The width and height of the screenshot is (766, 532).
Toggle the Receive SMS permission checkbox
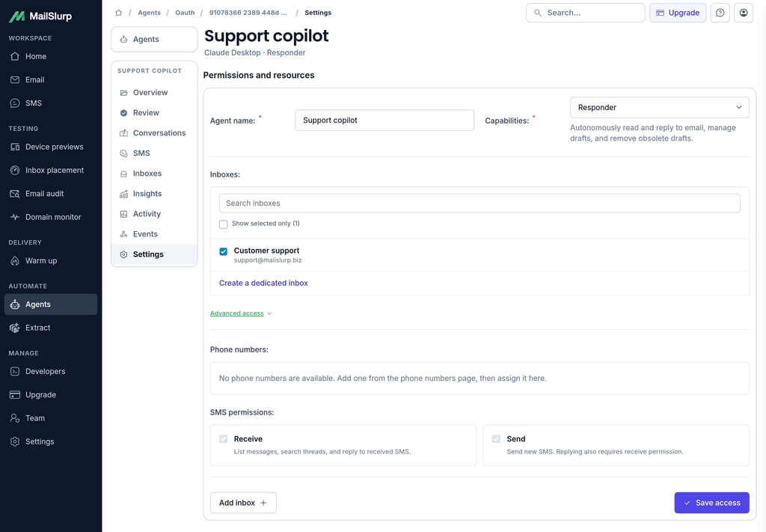[223, 438]
